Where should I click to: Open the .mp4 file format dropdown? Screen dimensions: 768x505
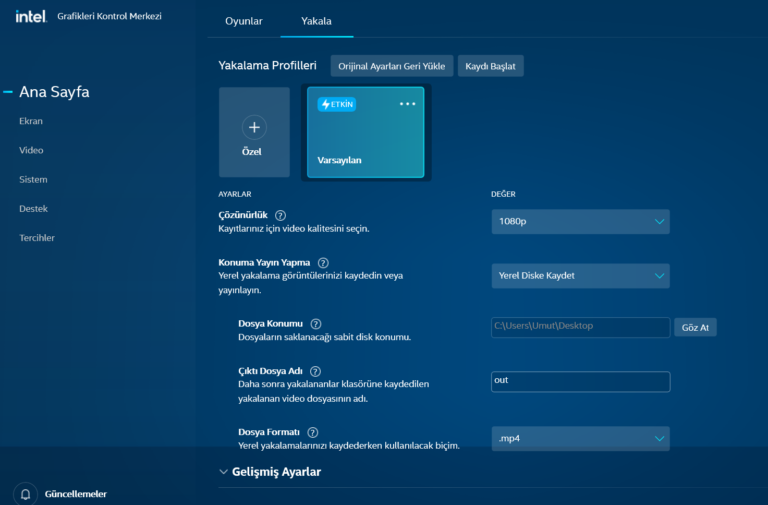pyautogui.click(x=580, y=438)
